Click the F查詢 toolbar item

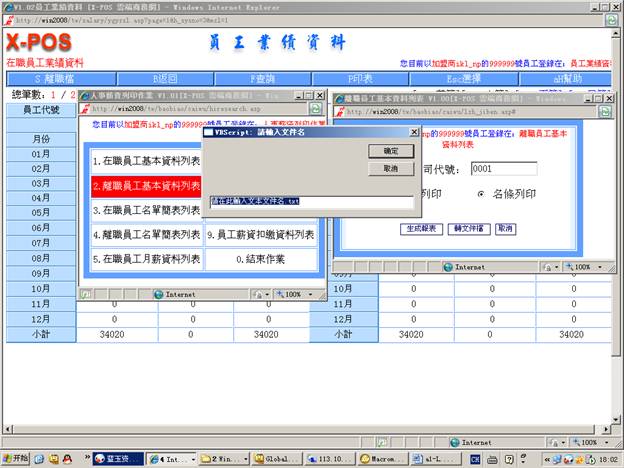click(261, 78)
